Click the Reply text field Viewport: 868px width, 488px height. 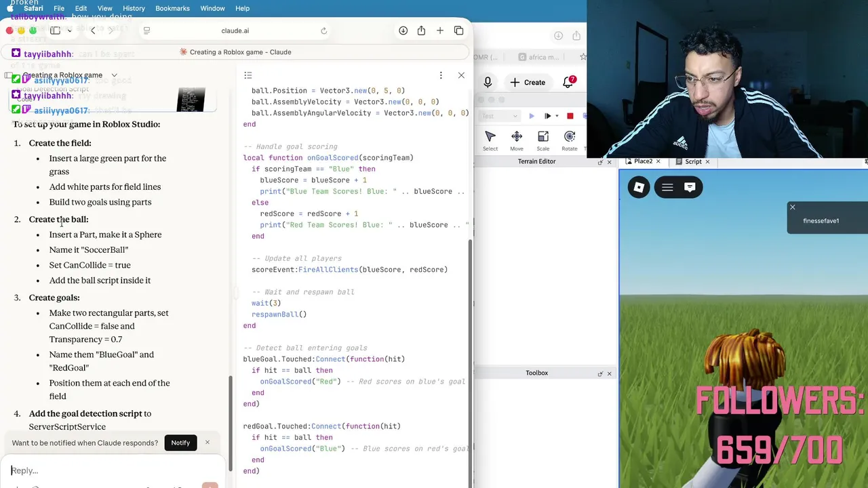[112, 470]
